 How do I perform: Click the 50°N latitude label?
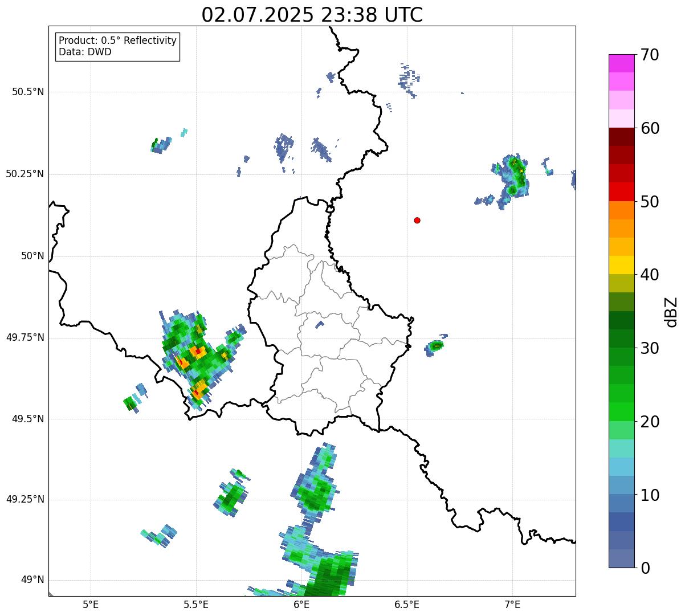pyautogui.click(x=32, y=256)
